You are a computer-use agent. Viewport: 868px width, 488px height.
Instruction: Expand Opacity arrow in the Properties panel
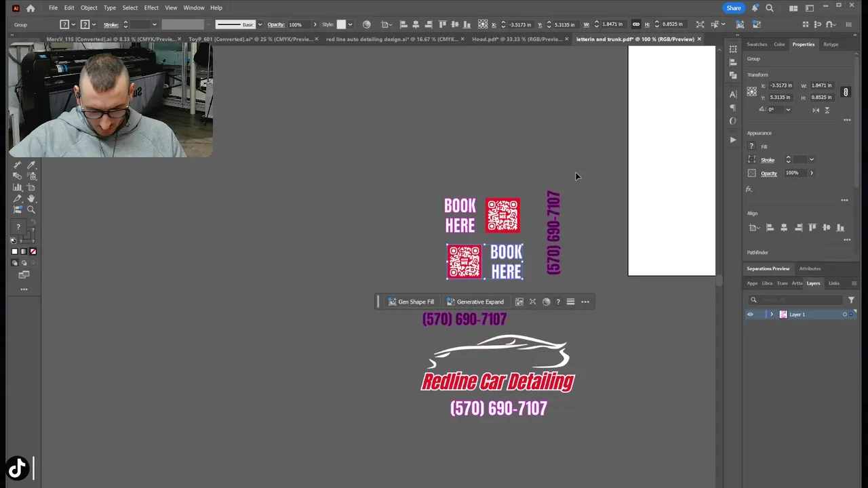[x=811, y=173]
